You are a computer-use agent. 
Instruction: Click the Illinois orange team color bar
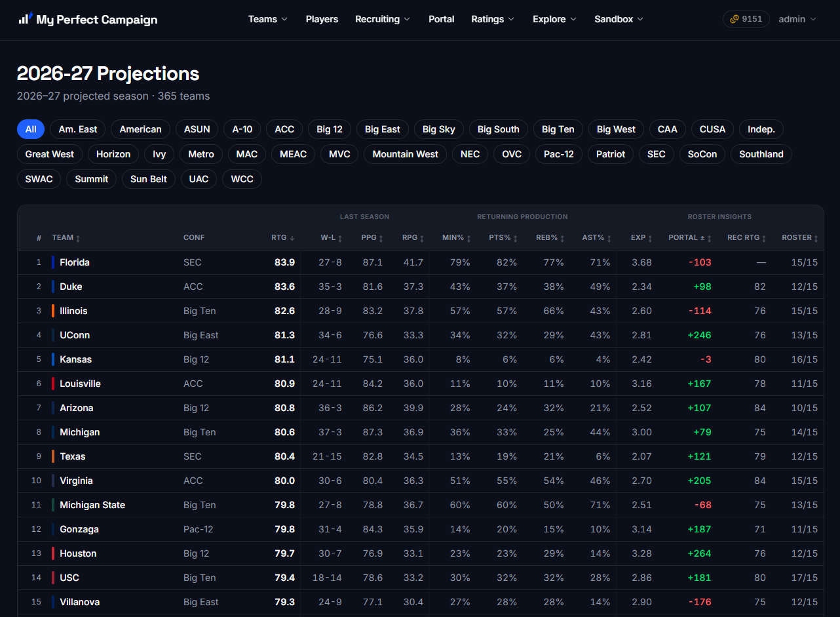(53, 311)
